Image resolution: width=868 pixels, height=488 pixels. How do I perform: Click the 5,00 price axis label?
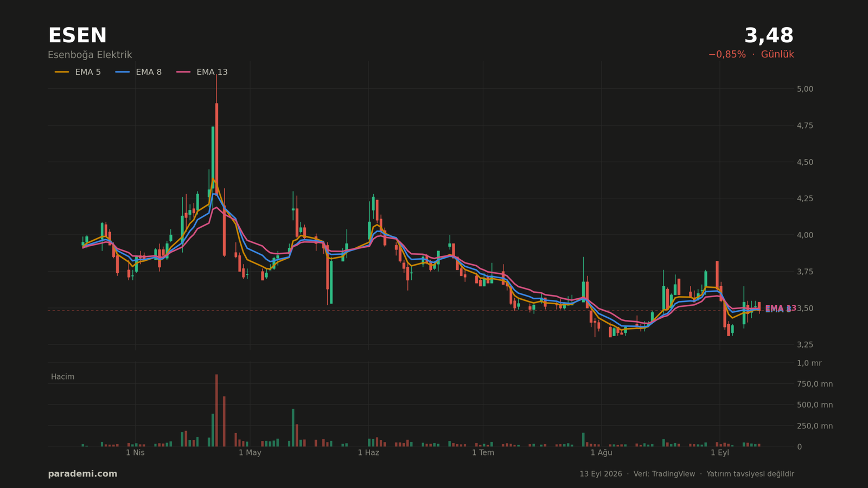(805, 89)
